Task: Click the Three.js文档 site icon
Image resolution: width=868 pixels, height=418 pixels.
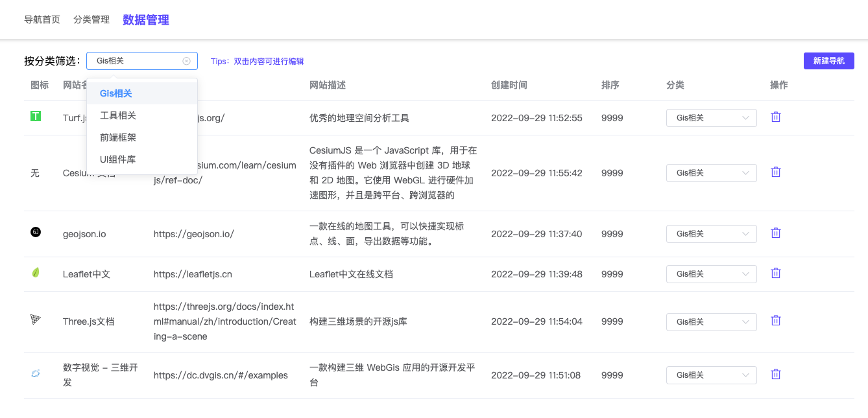Action: click(36, 319)
